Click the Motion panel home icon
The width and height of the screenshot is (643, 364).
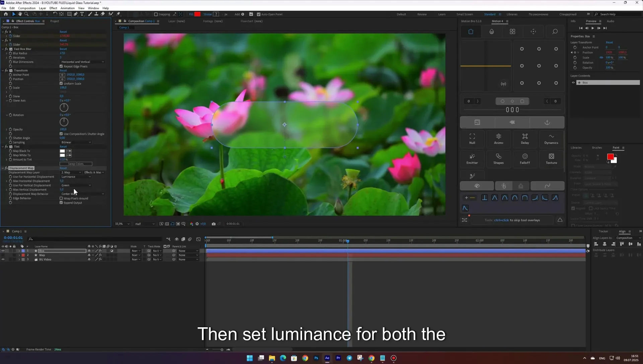471,31
